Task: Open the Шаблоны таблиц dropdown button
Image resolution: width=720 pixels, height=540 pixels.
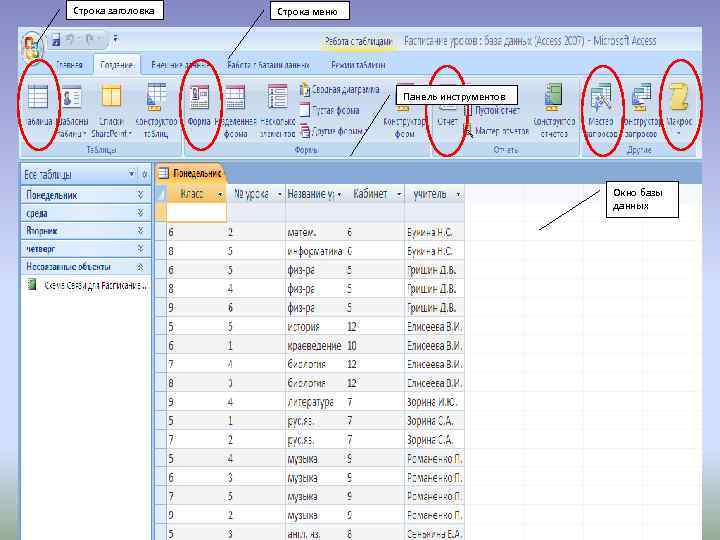Action: click(x=72, y=110)
